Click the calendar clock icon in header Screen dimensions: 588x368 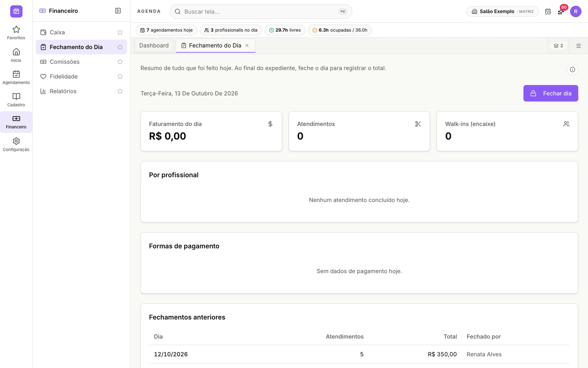point(548,11)
